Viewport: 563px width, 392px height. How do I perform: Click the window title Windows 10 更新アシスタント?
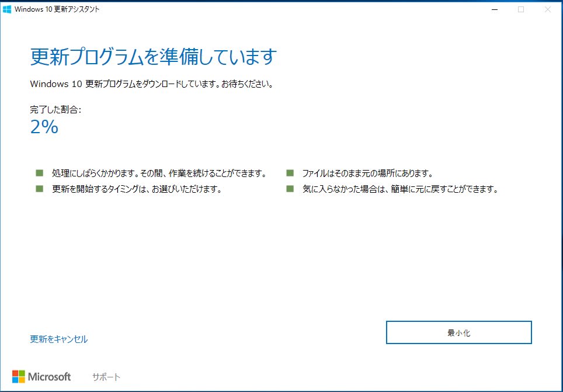point(57,9)
